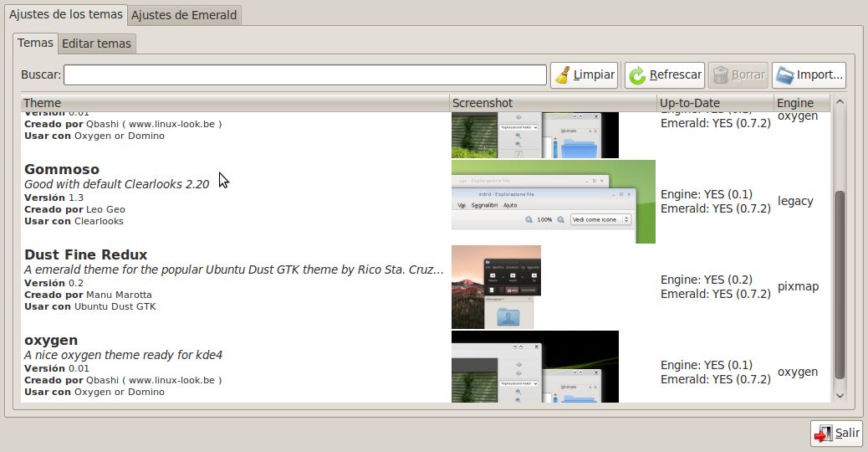Click the Salir button label

[x=848, y=434]
